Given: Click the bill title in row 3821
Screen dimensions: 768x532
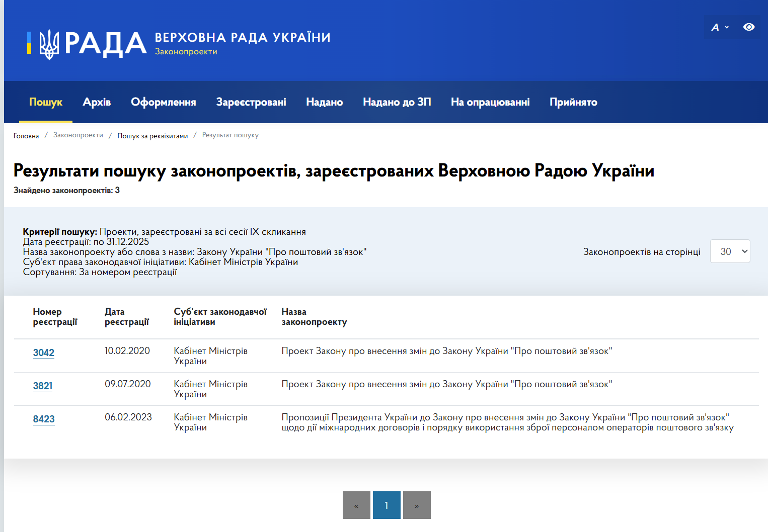Looking at the screenshot, I should [447, 384].
